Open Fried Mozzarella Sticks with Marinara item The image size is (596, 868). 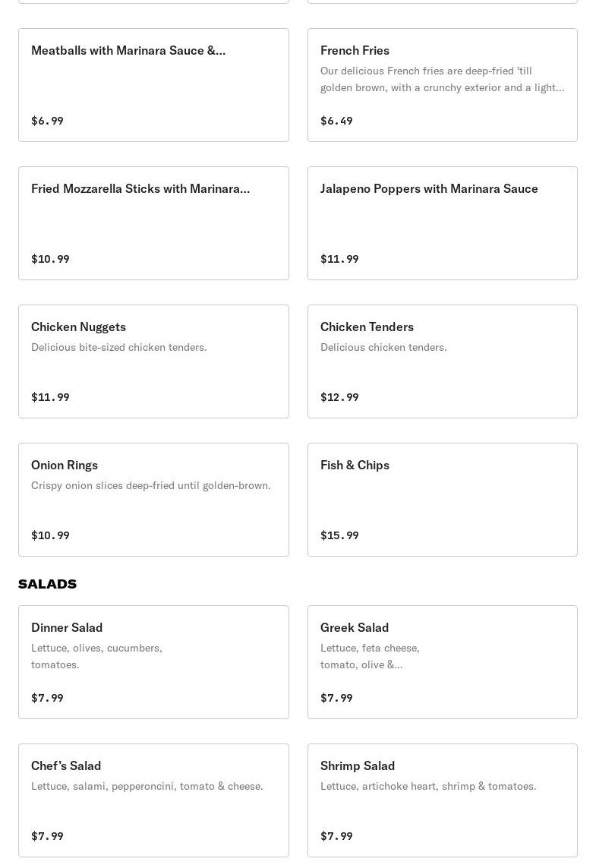click(153, 223)
